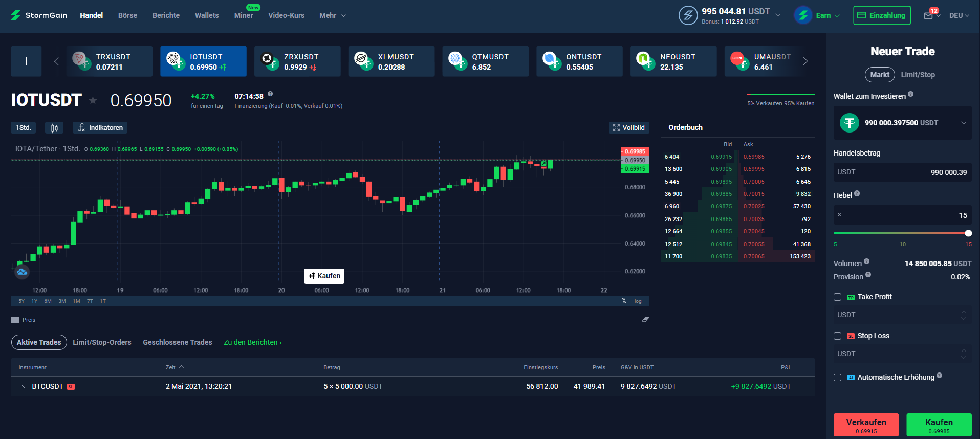Click the Einzahlung deposit button
This screenshot has height=439, width=980.
coord(882,15)
